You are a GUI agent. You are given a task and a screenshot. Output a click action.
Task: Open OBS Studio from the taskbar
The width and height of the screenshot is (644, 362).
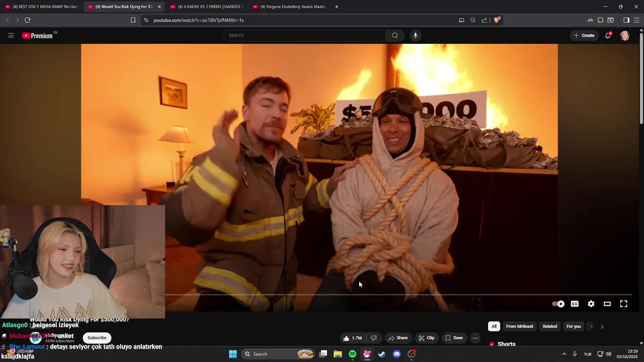pos(412,354)
